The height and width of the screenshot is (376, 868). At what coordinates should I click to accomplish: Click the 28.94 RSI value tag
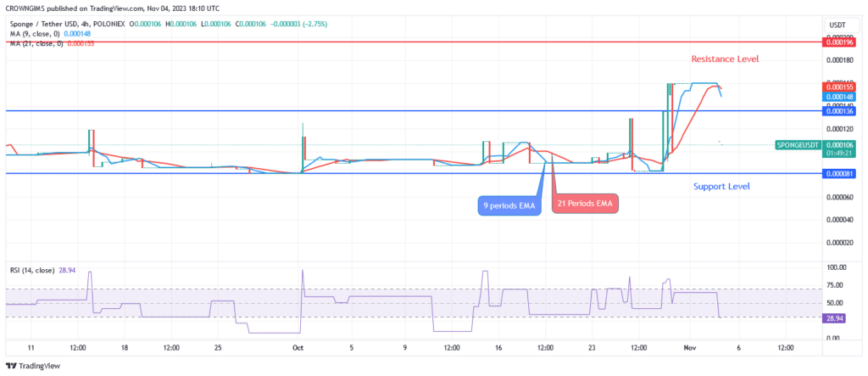point(834,320)
